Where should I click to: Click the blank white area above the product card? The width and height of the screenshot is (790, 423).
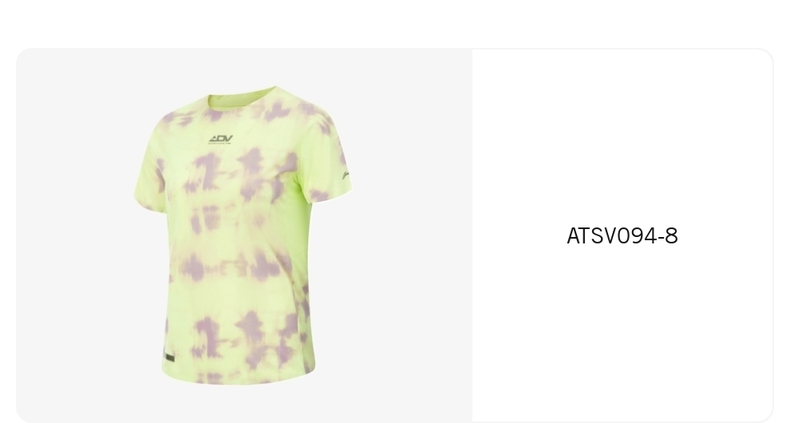[x=395, y=23]
